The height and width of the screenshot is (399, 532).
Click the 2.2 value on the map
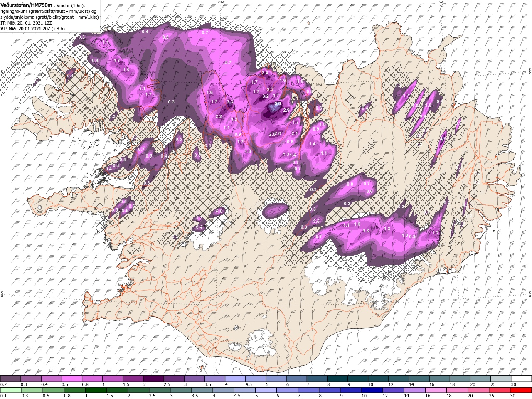219,116
